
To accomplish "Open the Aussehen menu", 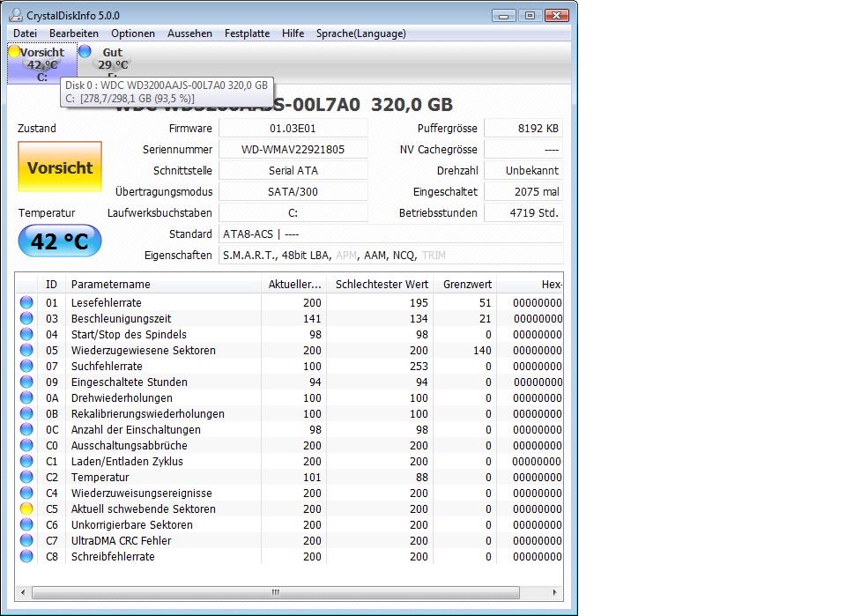I will 189,33.
